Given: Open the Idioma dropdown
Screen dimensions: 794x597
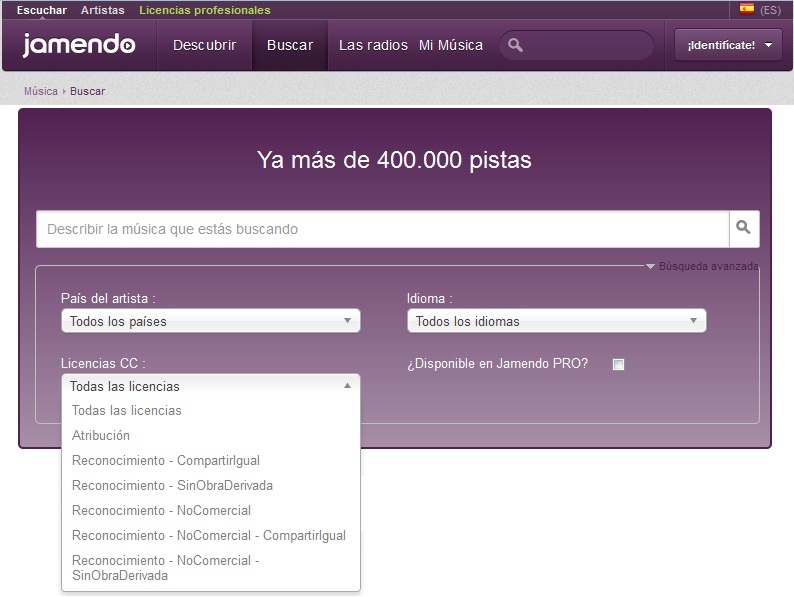Looking at the screenshot, I should (557, 321).
